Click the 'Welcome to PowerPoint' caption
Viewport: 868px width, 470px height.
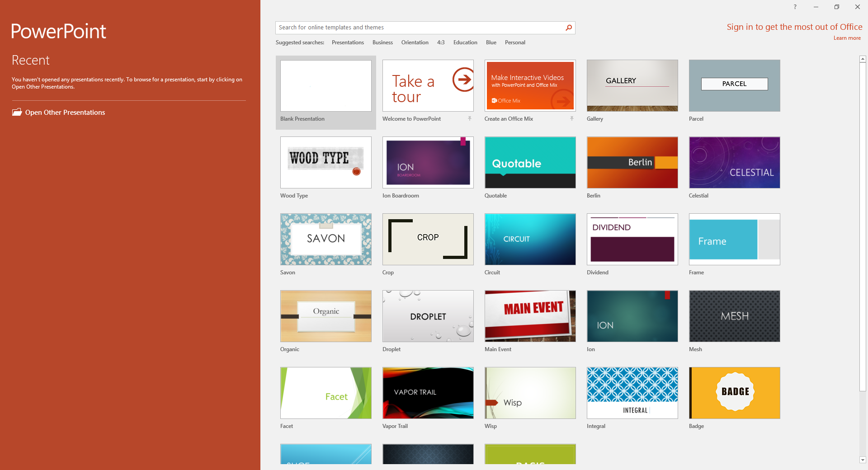(411, 119)
